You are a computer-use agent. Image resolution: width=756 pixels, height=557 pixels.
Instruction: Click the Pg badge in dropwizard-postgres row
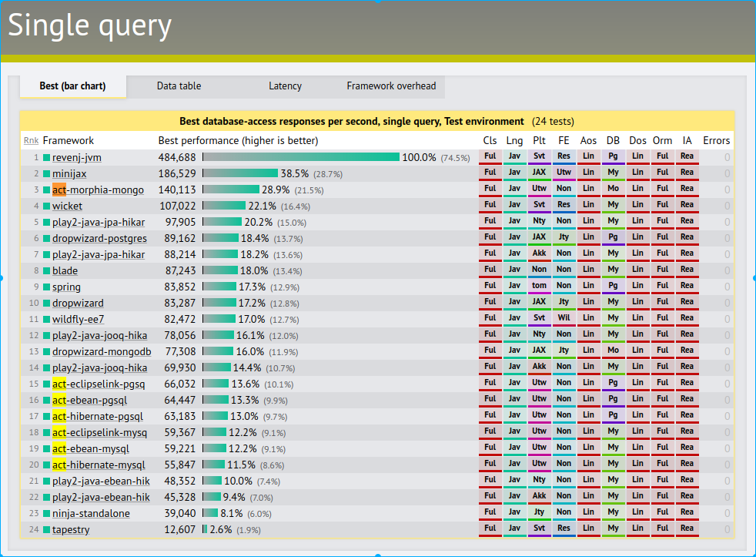point(613,237)
